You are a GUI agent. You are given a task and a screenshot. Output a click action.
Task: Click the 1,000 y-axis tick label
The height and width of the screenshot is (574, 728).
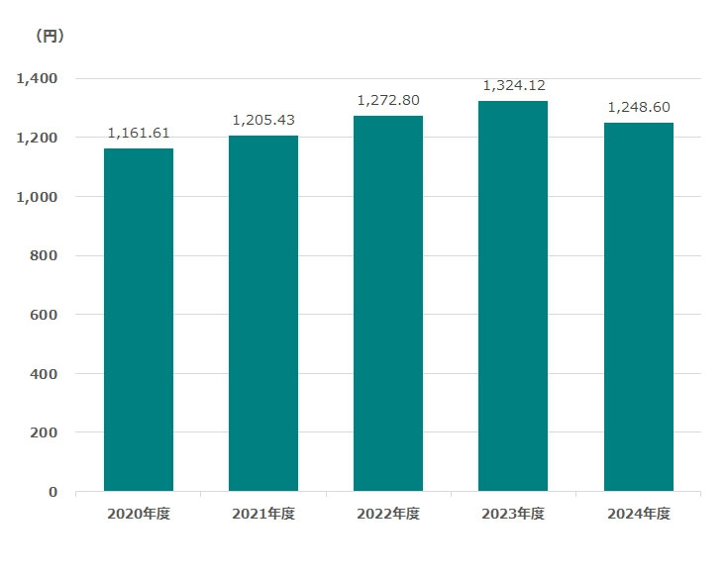tap(38, 197)
